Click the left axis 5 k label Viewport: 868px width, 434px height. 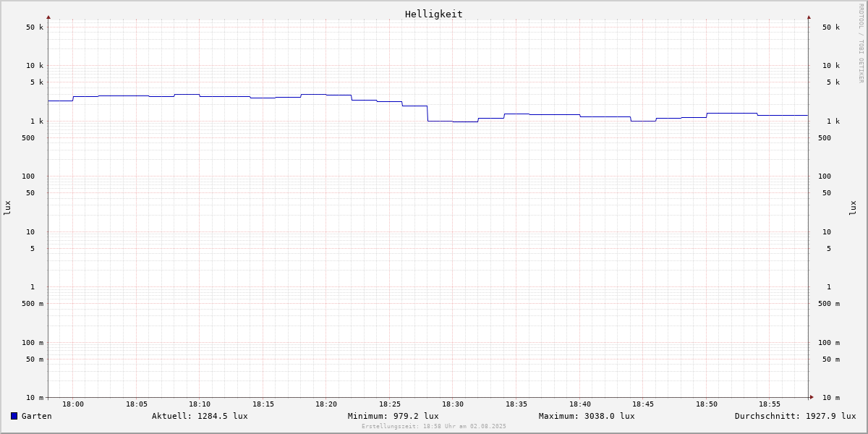tap(37, 82)
